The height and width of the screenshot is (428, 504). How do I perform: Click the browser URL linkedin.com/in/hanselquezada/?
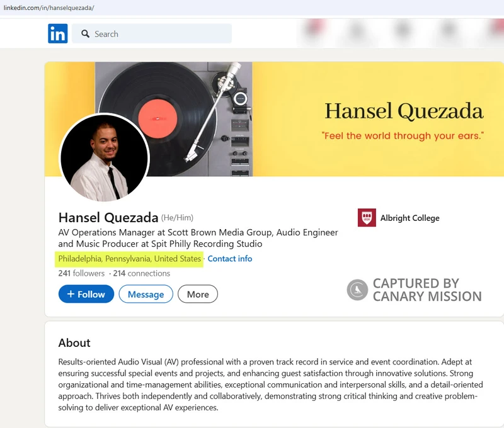49,8
